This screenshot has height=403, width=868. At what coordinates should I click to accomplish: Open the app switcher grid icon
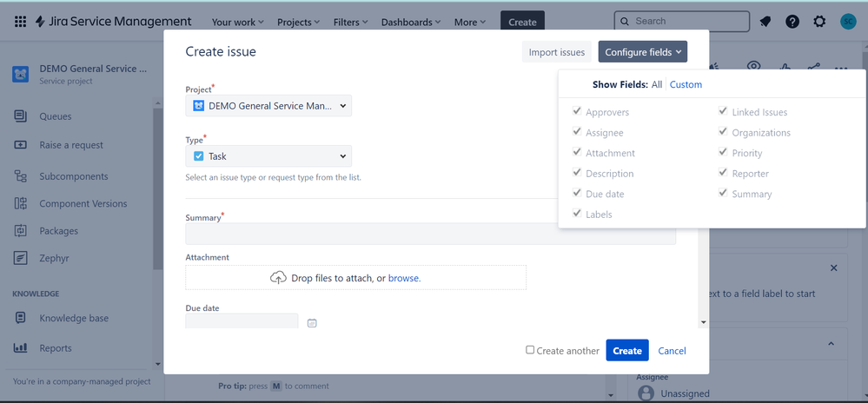tap(21, 22)
